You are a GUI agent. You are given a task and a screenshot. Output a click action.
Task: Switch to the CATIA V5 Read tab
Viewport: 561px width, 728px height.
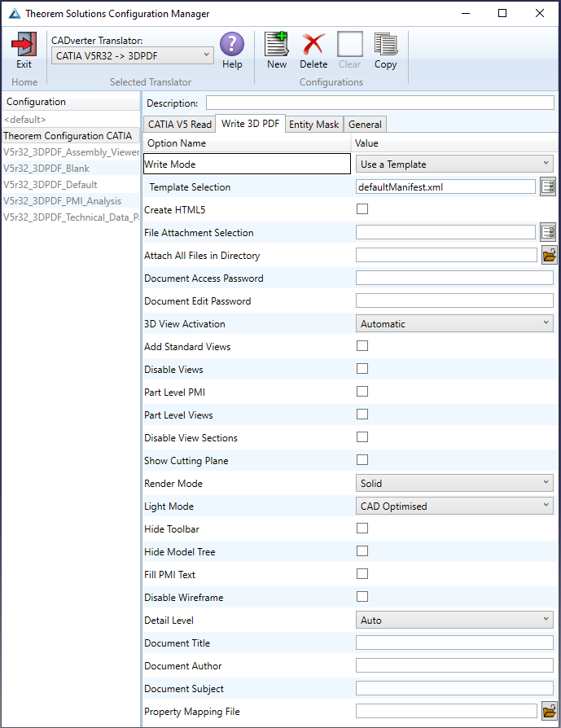(x=180, y=125)
